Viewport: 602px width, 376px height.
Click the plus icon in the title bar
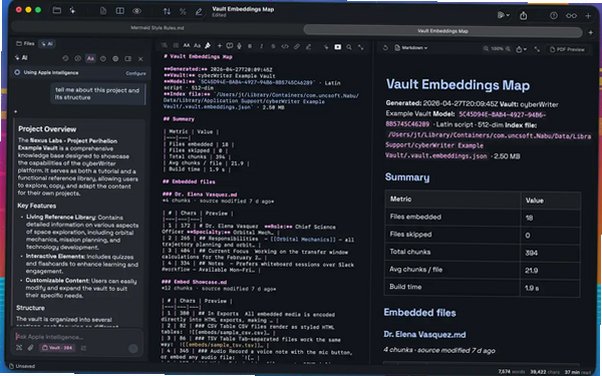point(588,16)
